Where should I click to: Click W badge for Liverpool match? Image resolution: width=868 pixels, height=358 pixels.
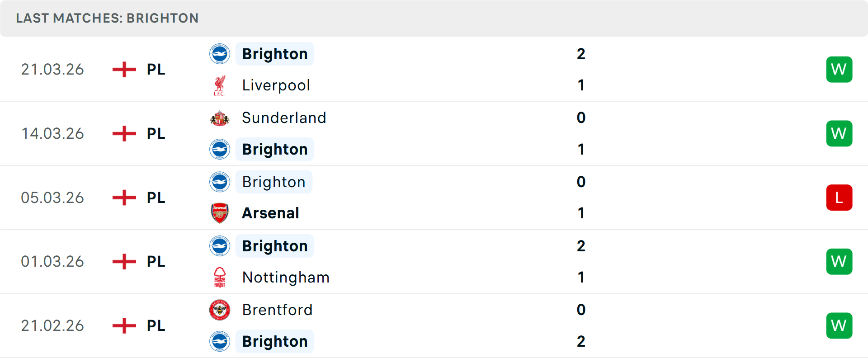[x=839, y=70]
